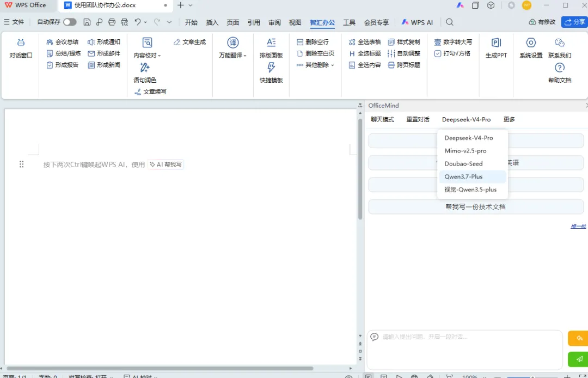Click the undo arrow
This screenshot has height=378, width=588.
(x=138, y=22)
